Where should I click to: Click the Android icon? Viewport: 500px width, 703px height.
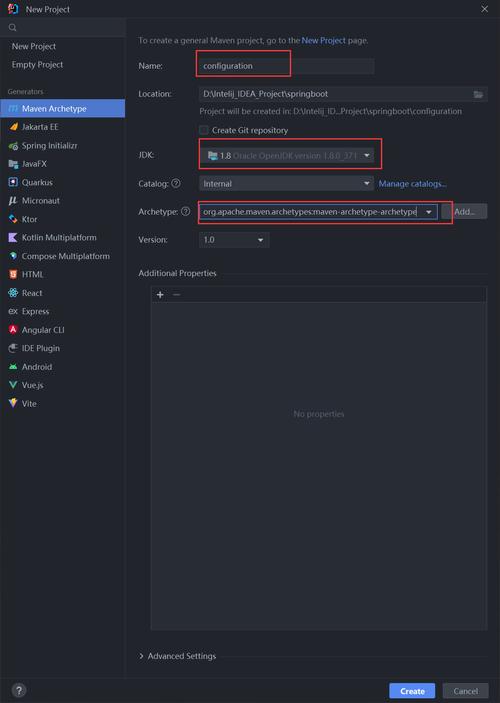click(13, 366)
